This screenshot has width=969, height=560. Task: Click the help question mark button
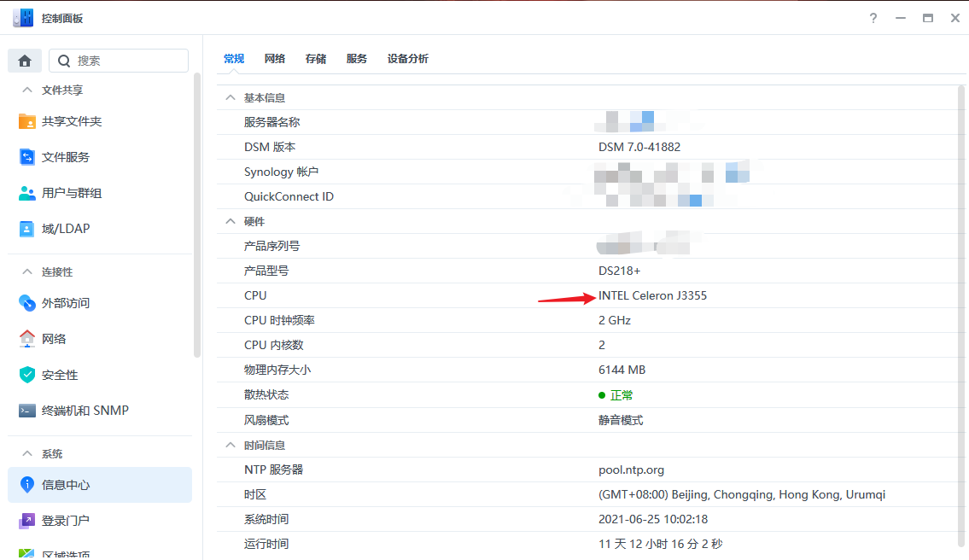pos(873,18)
